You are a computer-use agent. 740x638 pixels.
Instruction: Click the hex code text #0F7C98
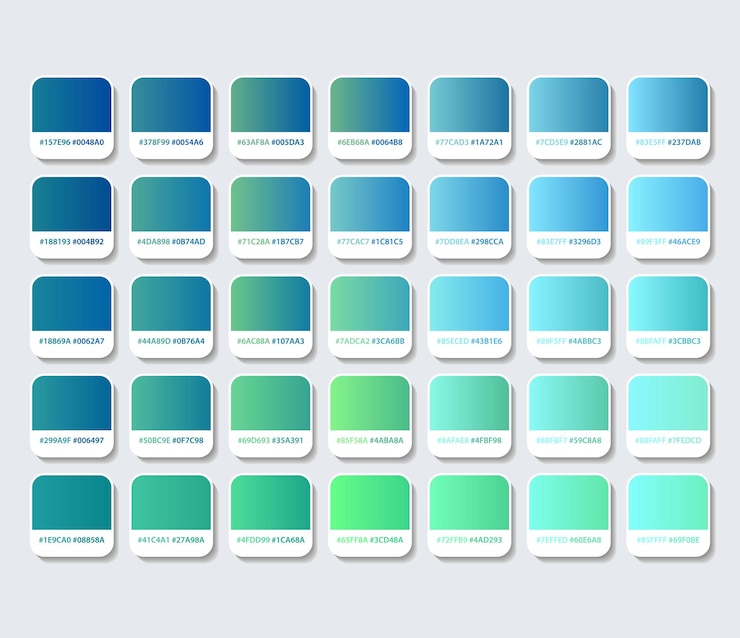click(188, 440)
